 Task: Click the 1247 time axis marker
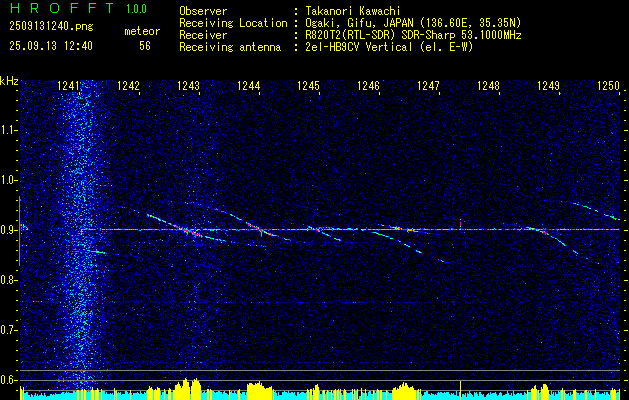(428, 86)
